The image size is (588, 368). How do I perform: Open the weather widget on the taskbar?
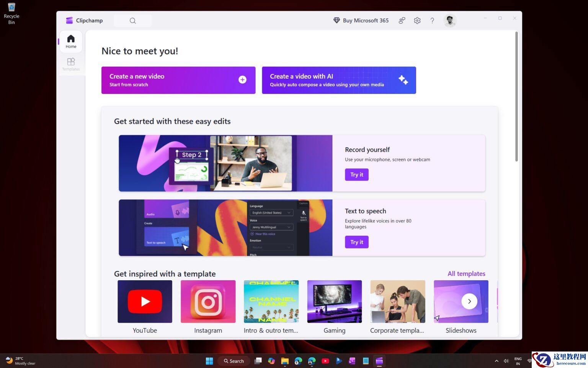pos(21,361)
